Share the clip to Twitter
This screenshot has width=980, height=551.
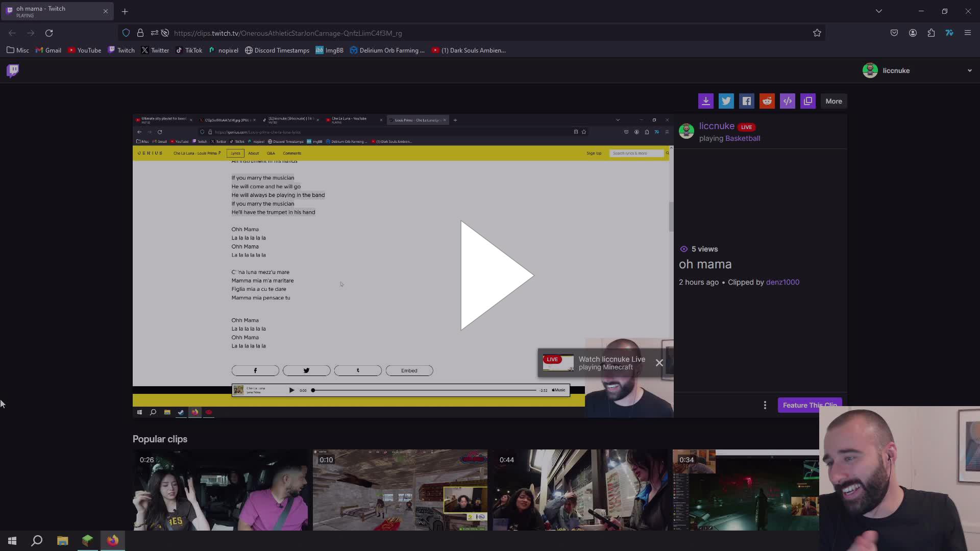726,101
